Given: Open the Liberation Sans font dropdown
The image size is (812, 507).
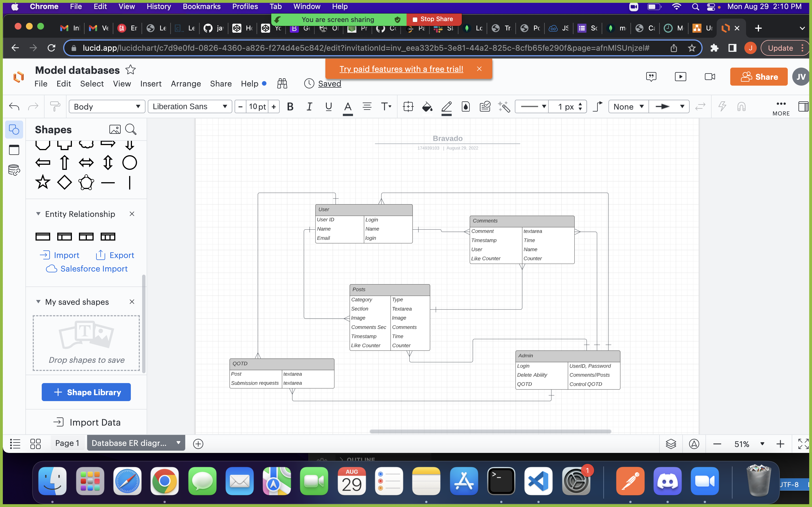Looking at the screenshot, I should pos(189,107).
